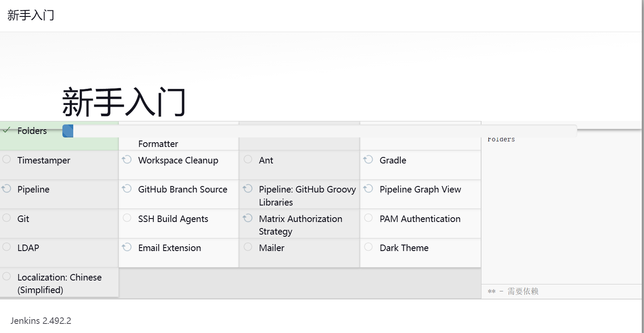Click the GitHub Branch Source spinner icon

[x=127, y=189]
